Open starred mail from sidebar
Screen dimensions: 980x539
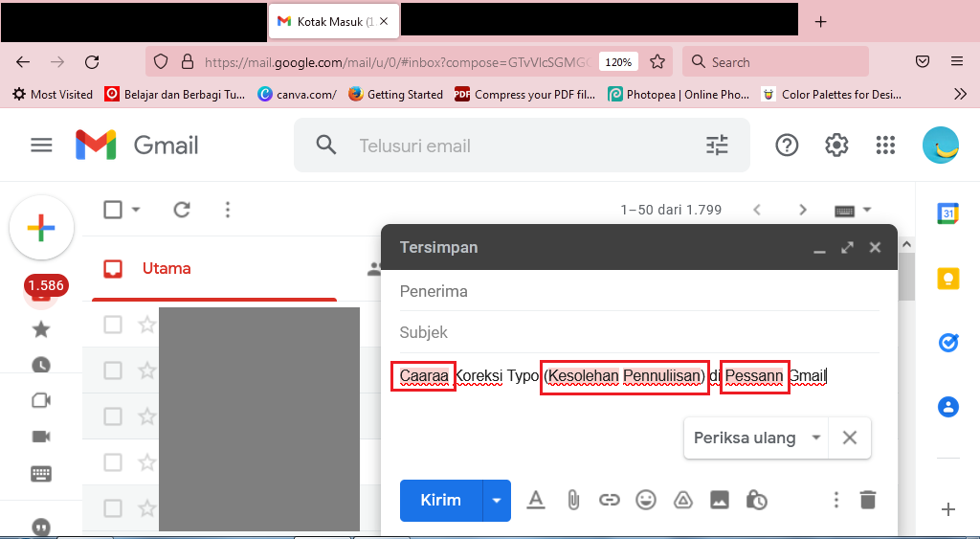[41, 329]
